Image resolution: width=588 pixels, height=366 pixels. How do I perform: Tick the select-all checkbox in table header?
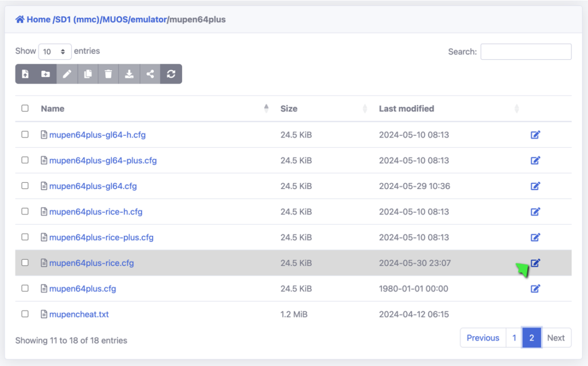pos(25,108)
